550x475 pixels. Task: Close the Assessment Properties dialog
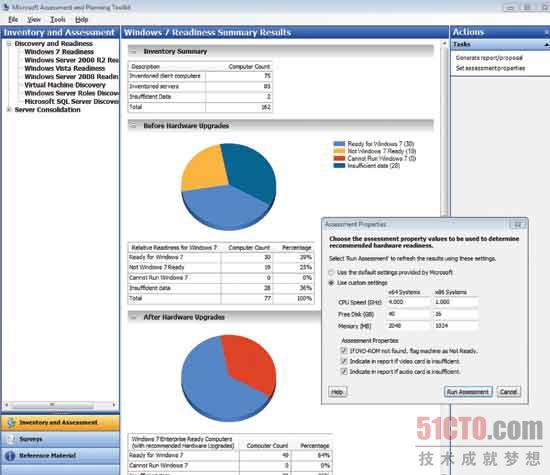517,225
